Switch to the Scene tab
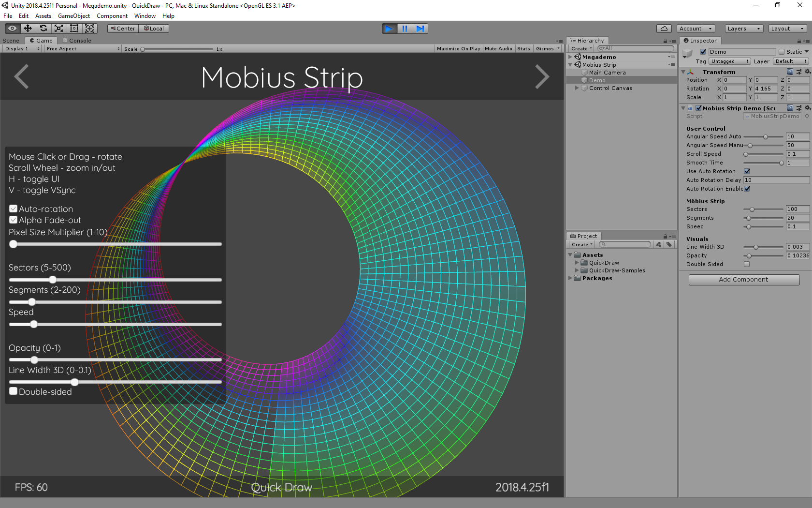812x508 pixels. point(11,40)
